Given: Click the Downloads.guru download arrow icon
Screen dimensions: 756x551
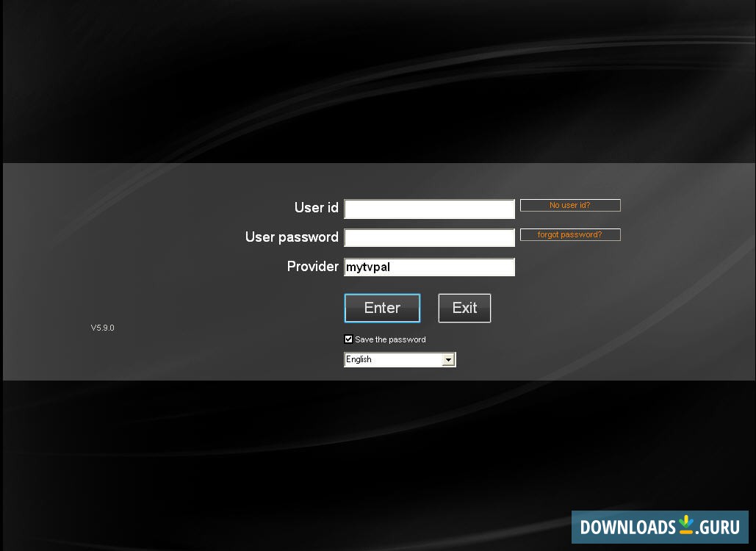Looking at the screenshot, I should point(687,526).
